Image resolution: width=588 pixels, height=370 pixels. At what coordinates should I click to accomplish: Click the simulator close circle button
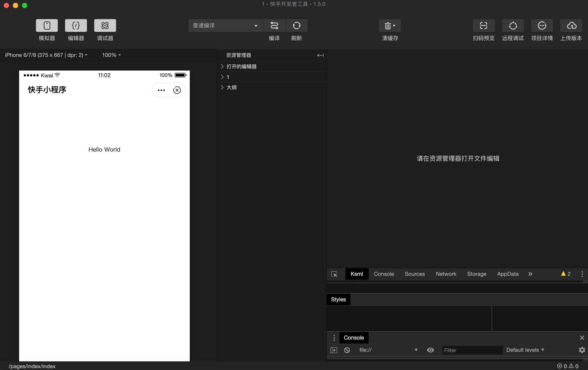[x=177, y=90]
